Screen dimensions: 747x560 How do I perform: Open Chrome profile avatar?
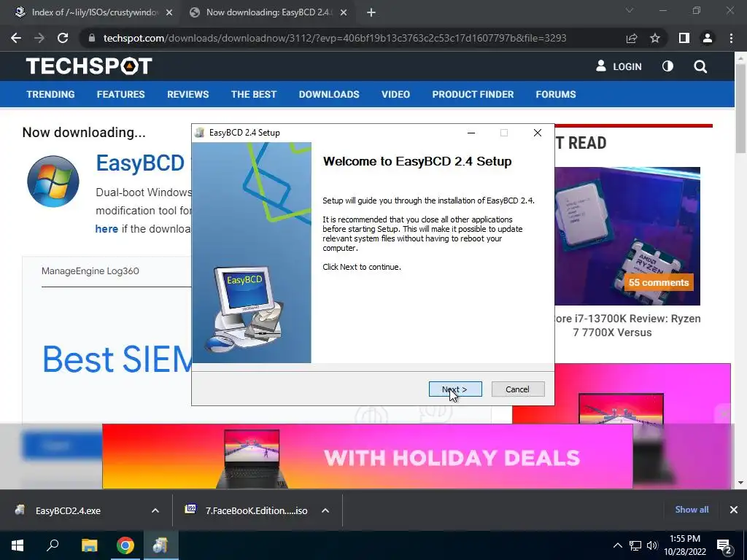tap(708, 38)
